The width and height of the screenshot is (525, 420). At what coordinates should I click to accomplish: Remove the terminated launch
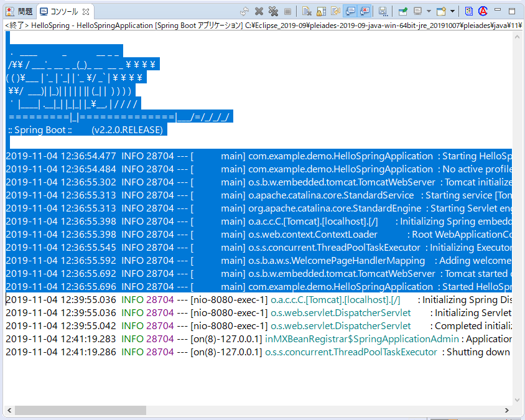click(259, 11)
